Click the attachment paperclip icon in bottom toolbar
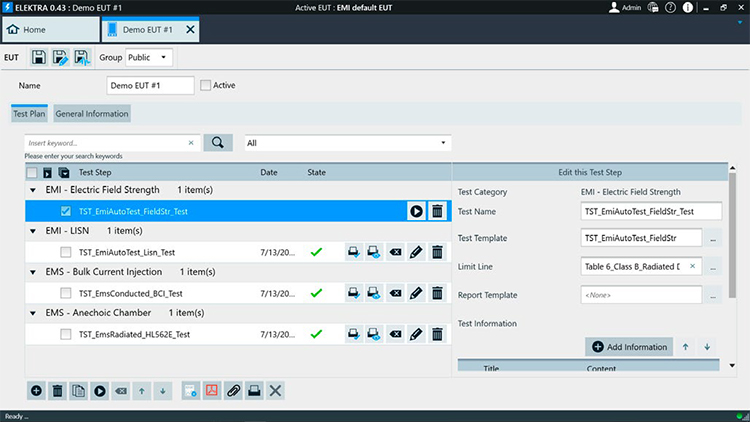This screenshot has height=422, width=750. (232, 390)
